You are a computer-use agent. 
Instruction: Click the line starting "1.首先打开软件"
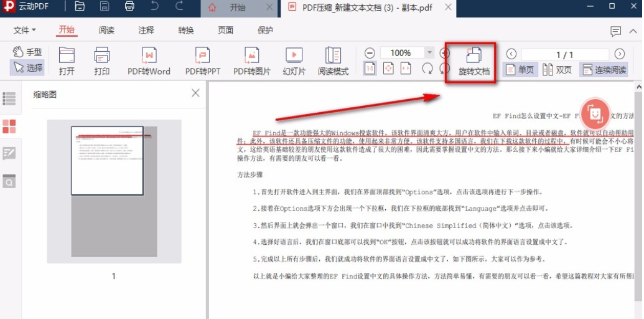click(398, 192)
